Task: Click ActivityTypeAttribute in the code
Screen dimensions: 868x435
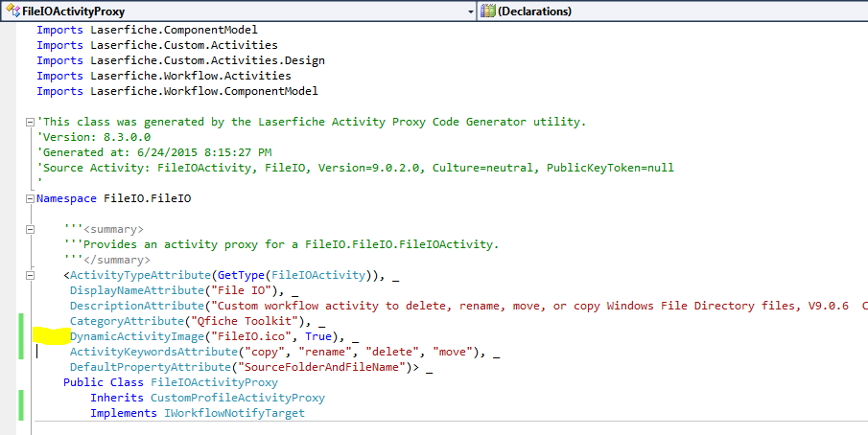Action: pyautogui.click(x=140, y=275)
